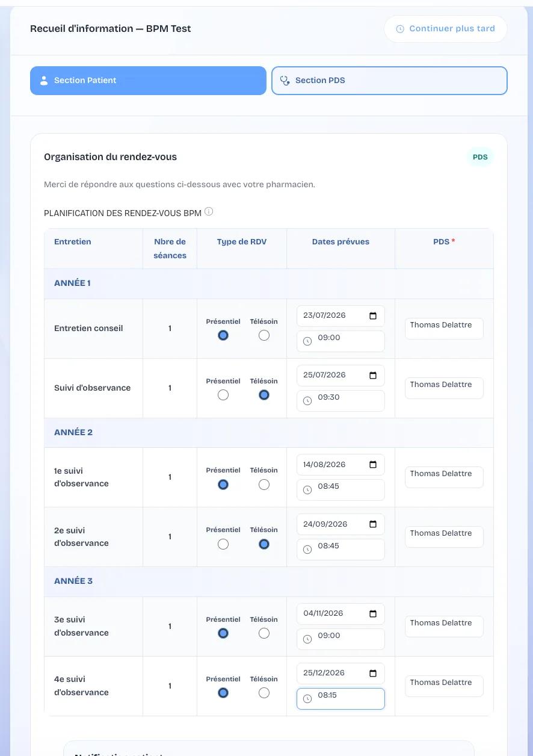This screenshot has height=756, width=533.
Task: Open PDS selector for Entretien conseil row
Action: pyautogui.click(x=444, y=329)
